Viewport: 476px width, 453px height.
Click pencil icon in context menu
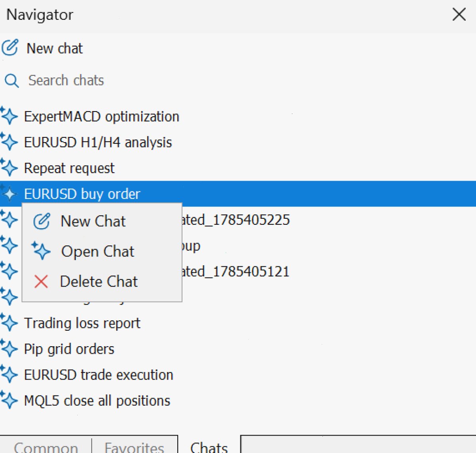(42, 221)
